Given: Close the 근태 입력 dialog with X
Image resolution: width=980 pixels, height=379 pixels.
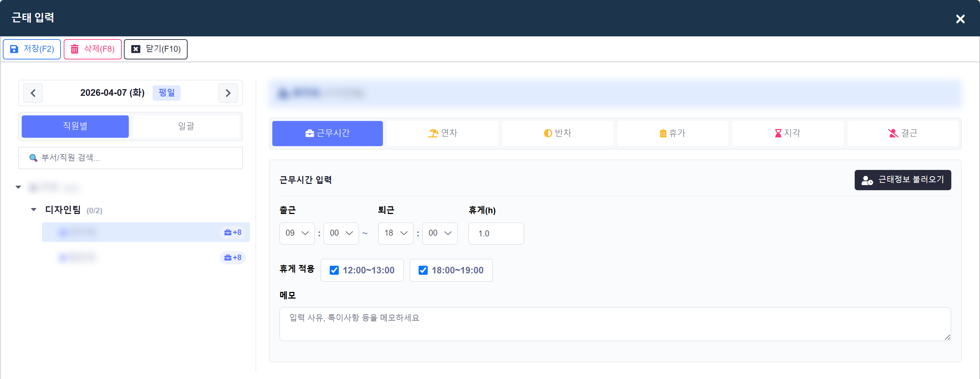Looking at the screenshot, I should point(960,19).
